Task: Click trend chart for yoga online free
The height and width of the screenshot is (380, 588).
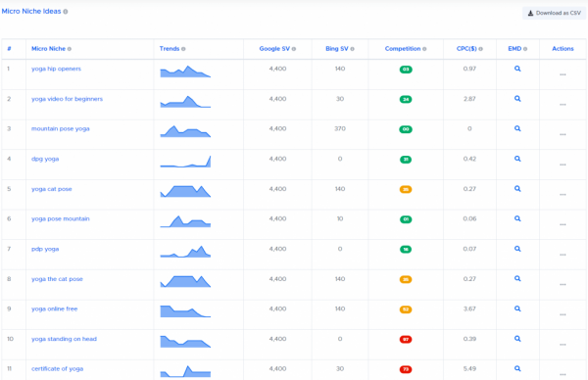Action: [x=185, y=311]
